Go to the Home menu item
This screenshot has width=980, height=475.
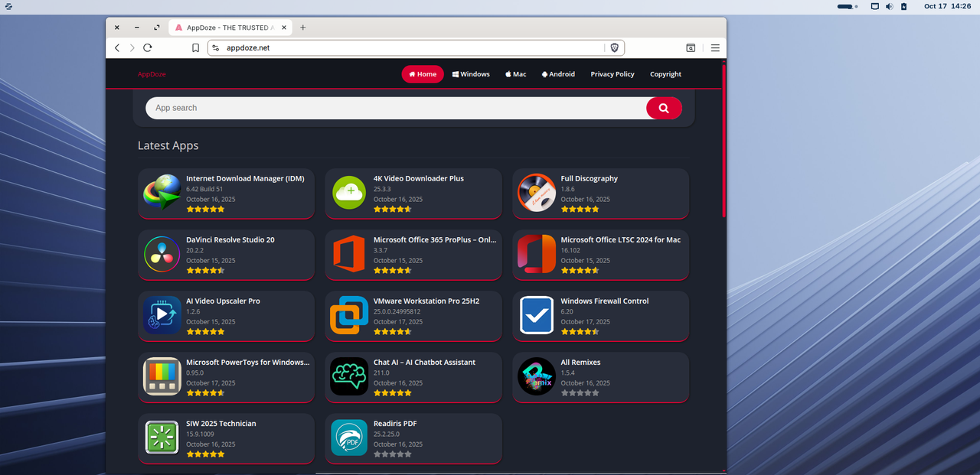[x=423, y=74]
